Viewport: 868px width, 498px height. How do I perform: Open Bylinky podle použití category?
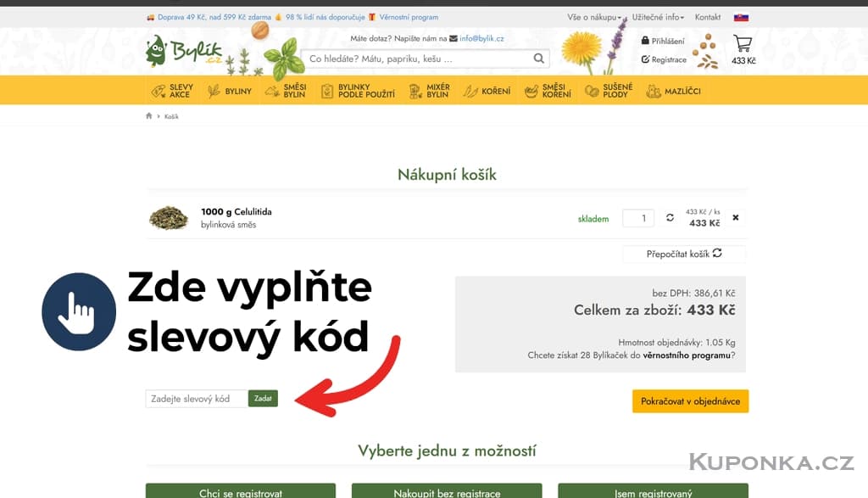(x=359, y=91)
